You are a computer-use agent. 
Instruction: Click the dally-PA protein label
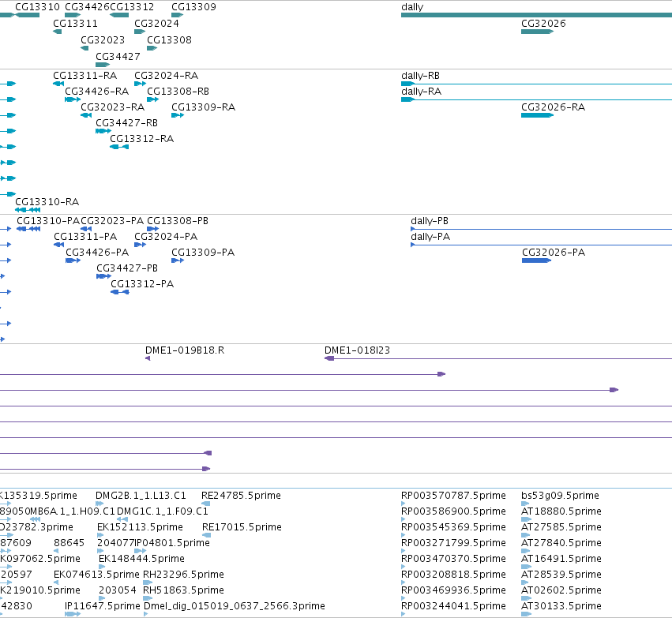[x=430, y=237]
